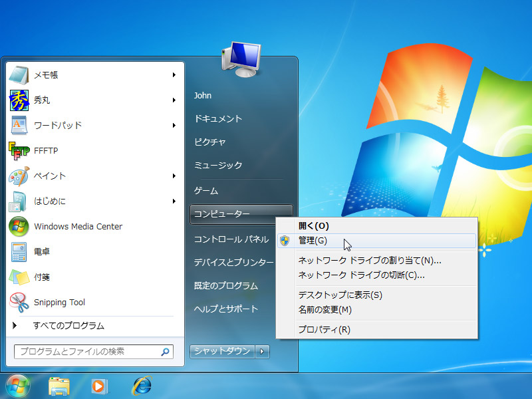Choose デスクトップに表示(S) menu entry
The image size is (532, 399).
[376, 295]
